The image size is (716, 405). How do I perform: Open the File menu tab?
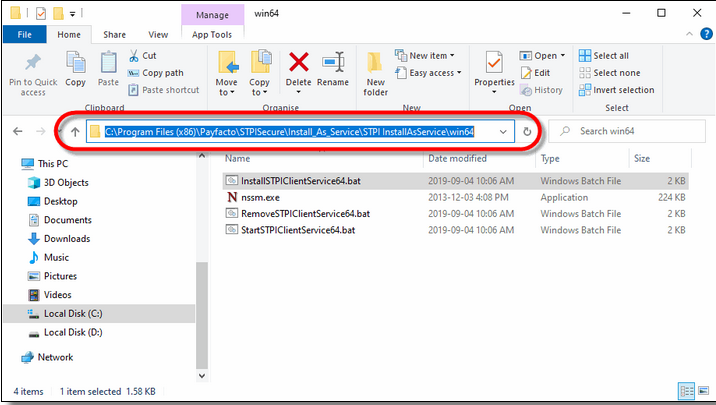point(24,33)
